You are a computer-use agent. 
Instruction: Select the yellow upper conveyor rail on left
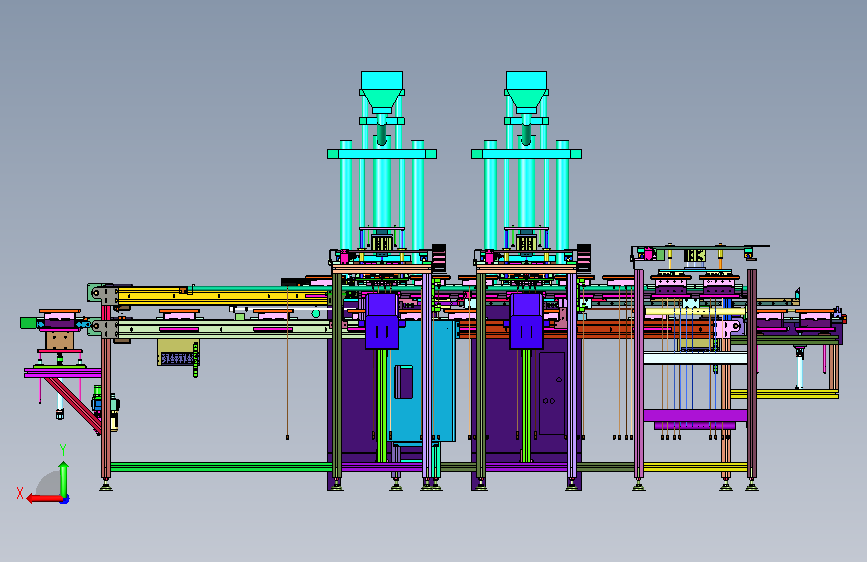221,296
